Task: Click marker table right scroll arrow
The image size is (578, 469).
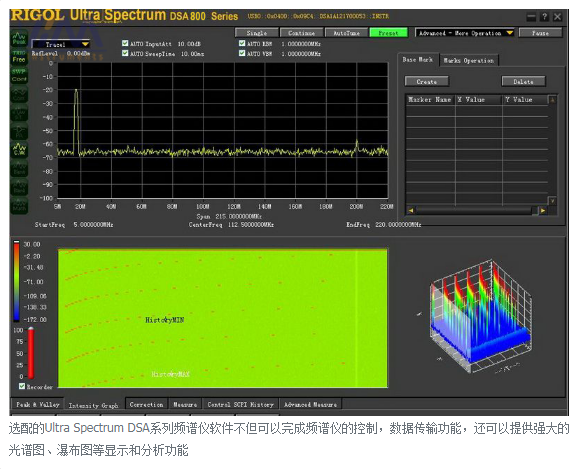Action: coord(543,211)
